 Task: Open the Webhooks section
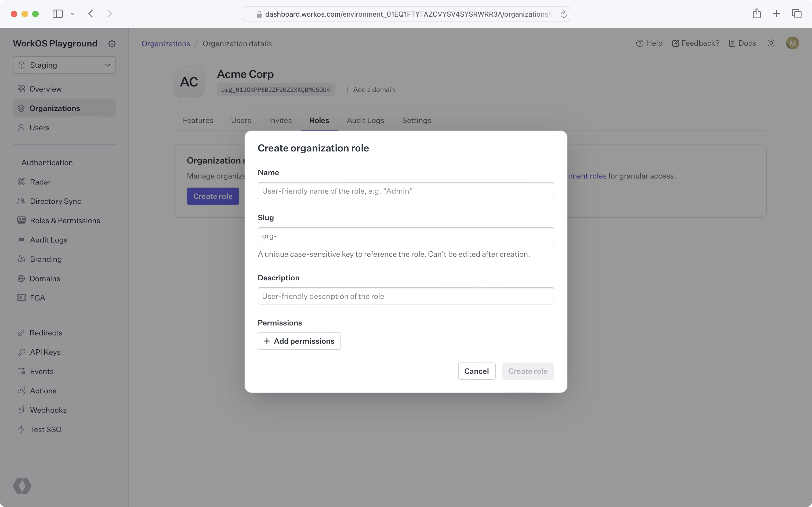click(x=49, y=410)
